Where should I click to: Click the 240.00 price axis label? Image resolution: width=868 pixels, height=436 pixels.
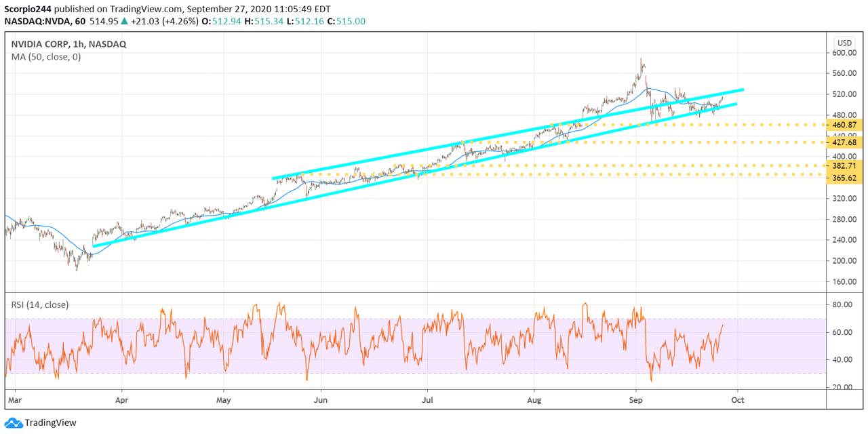coord(844,240)
